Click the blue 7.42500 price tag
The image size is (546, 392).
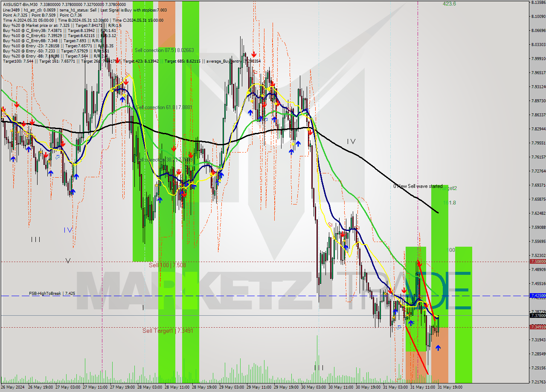click(x=537, y=295)
